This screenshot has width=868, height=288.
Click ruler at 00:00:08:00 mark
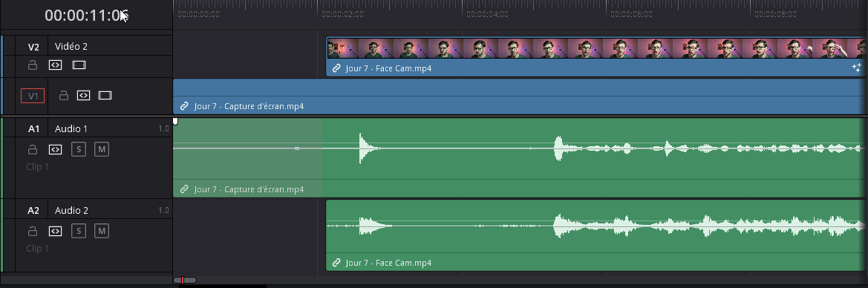775,14
